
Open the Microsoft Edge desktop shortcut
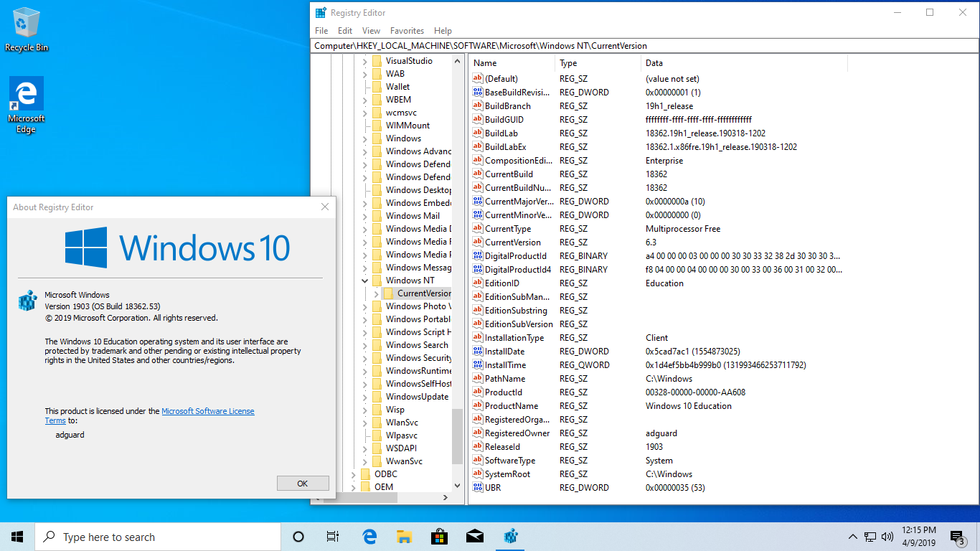pos(27,105)
